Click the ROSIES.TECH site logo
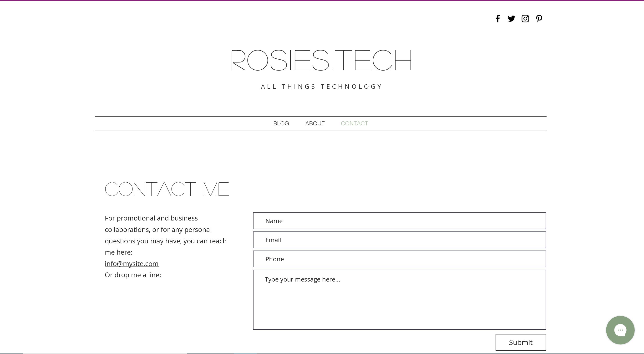Viewport: 644px width, 354px height. pos(321,60)
